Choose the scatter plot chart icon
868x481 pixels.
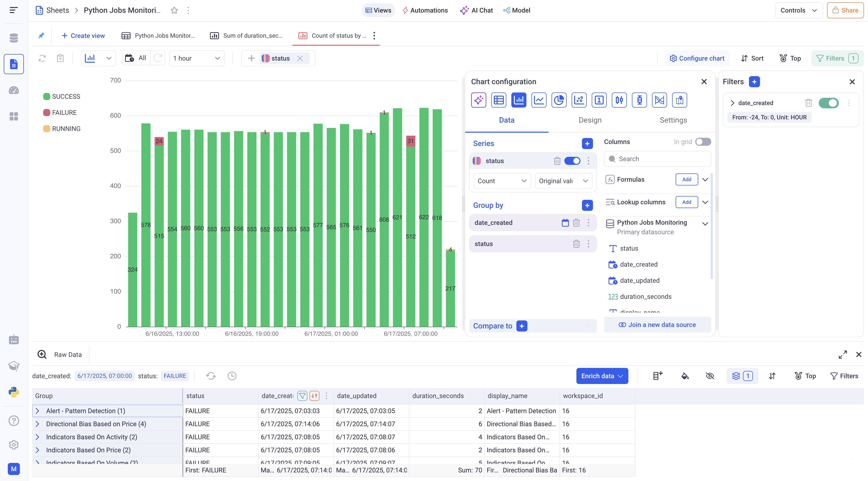[x=579, y=100]
